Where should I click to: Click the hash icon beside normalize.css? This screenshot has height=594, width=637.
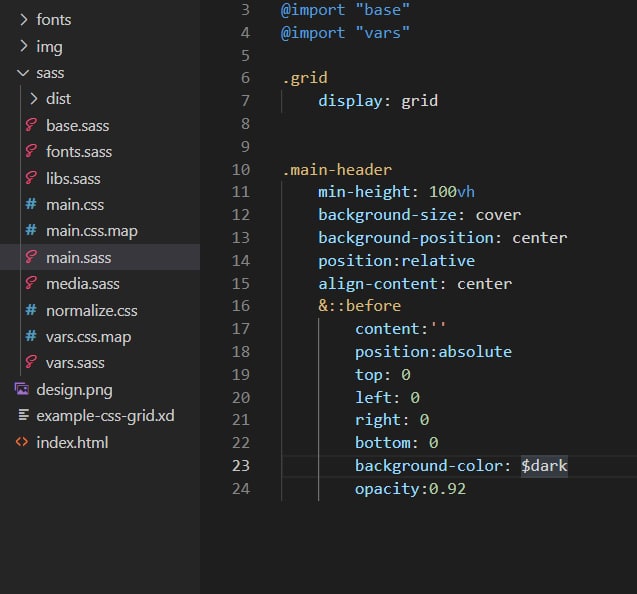[31, 310]
